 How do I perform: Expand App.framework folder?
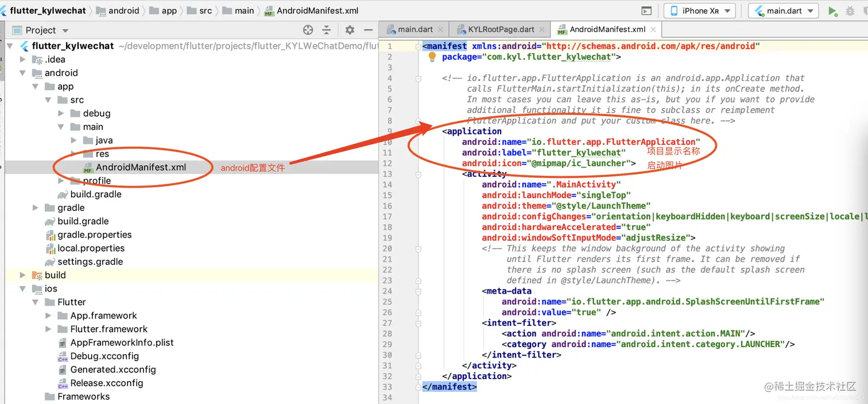click(48, 315)
